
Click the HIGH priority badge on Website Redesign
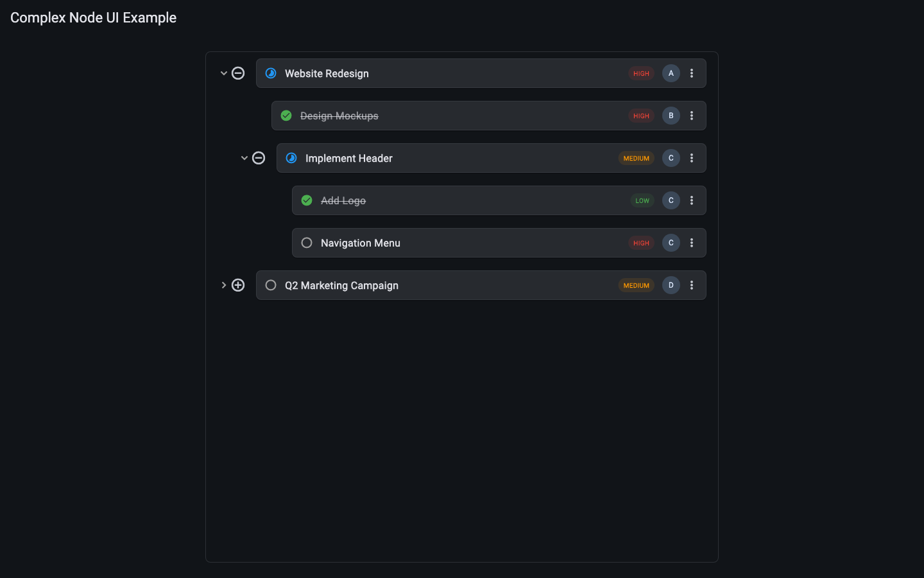pos(641,73)
